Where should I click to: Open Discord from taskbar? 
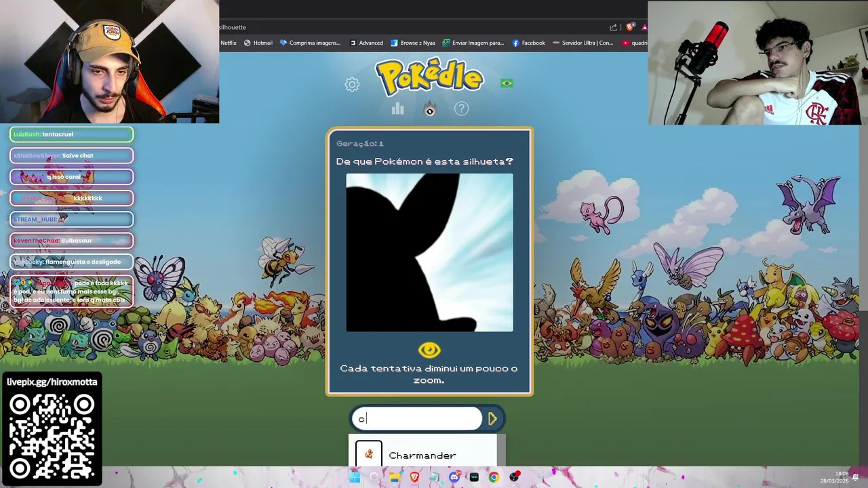[454, 477]
